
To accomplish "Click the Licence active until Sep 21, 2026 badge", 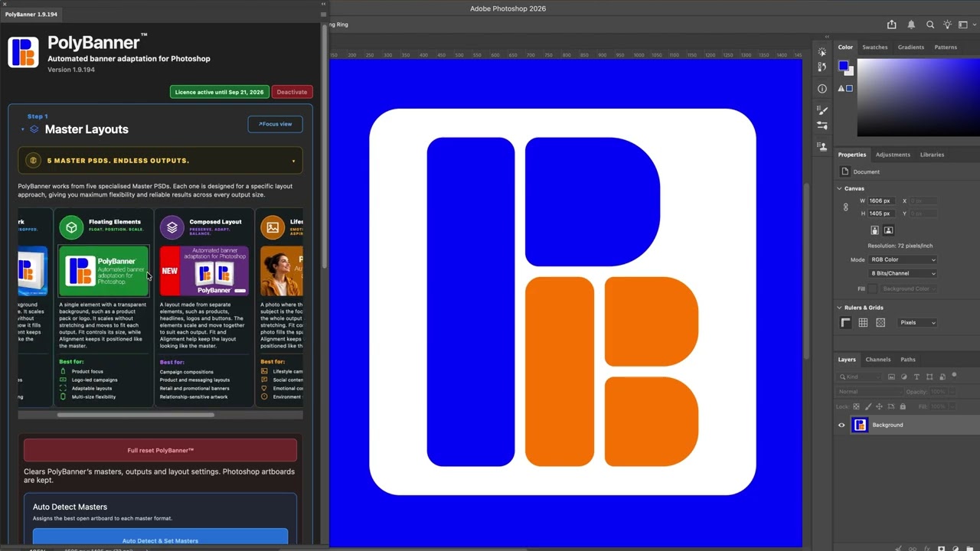I will pyautogui.click(x=220, y=92).
